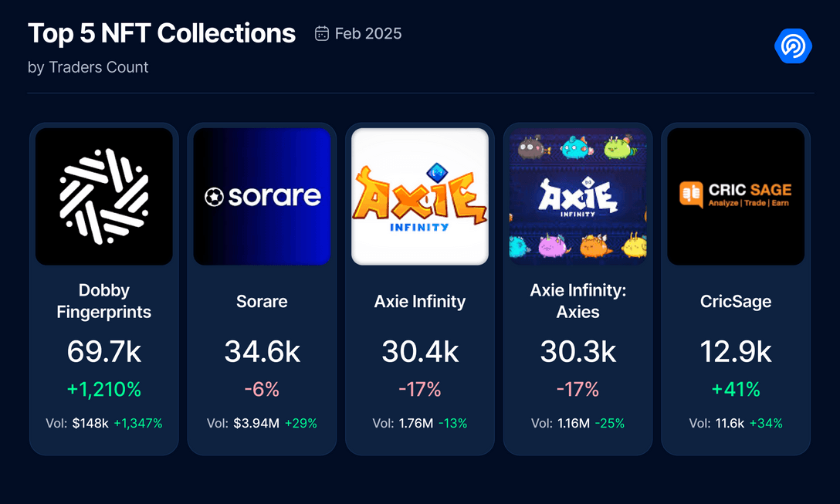840x504 pixels.
Task: Open the Axie Infinity: Axies title
Action: pos(577,301)
